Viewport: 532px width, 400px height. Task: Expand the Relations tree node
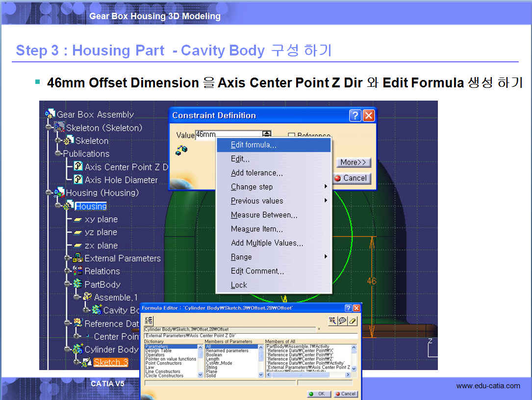(x=67, y=271)
